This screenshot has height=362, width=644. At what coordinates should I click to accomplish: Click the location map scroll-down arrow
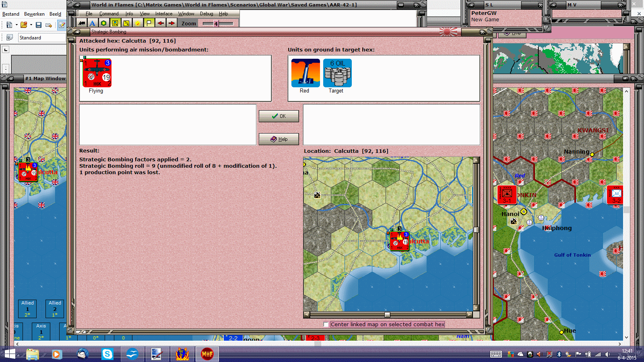point(476,308)
